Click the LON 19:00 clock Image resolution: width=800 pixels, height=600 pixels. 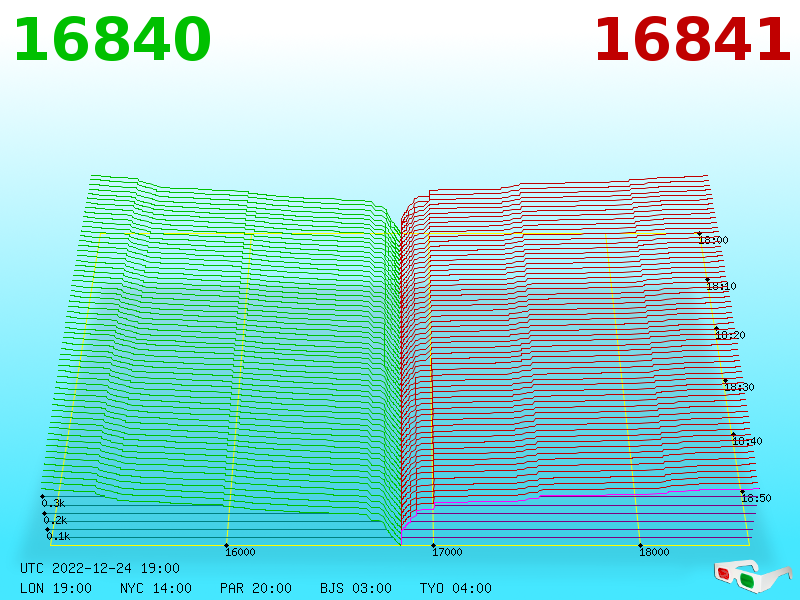(56, 588)
